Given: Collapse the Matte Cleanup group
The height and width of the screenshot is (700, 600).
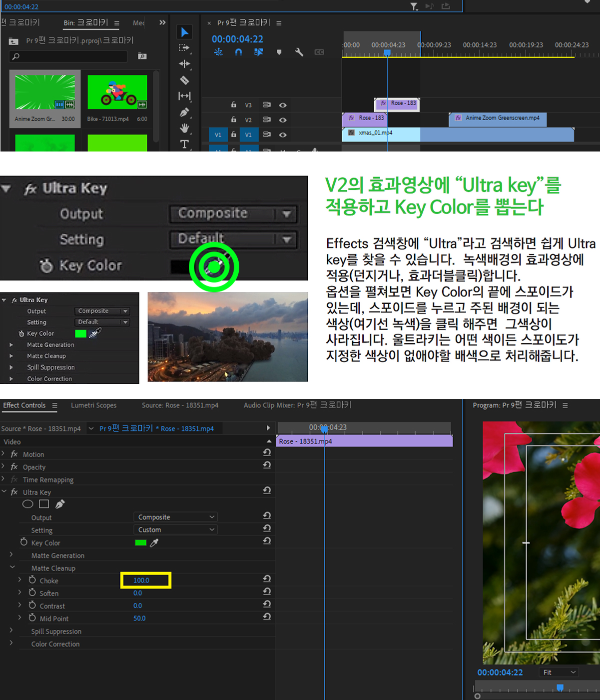Looking at the screenshot, I should coord(12,567).
